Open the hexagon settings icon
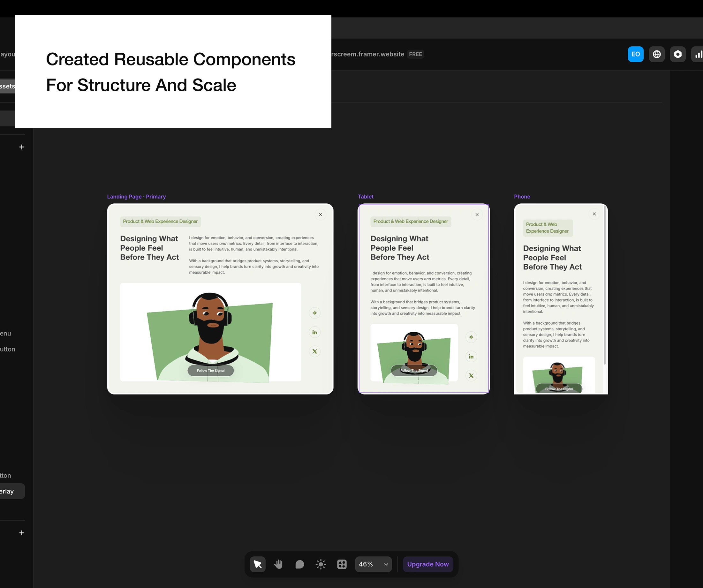The width and height of the screenshot is (703, 588). [x=677, y=54]
